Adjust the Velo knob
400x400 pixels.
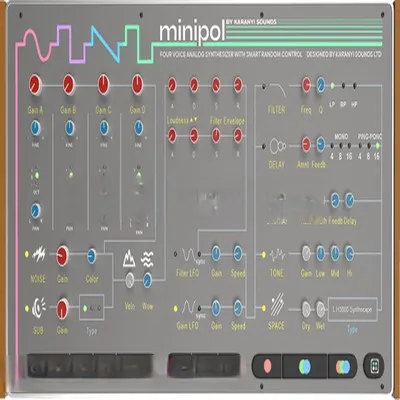coord(130,280)
